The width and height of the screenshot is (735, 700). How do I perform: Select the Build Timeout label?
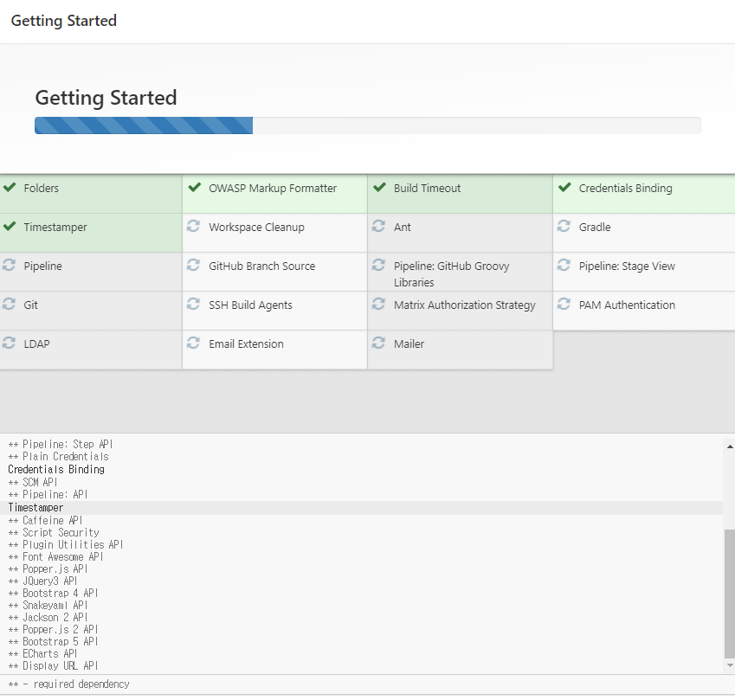[427, 189]
